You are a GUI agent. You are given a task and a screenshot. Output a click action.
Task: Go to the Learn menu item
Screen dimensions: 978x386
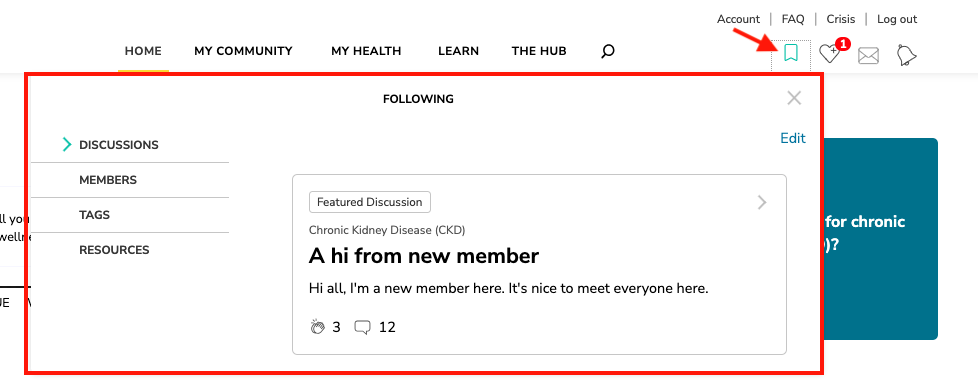[458, 51]
